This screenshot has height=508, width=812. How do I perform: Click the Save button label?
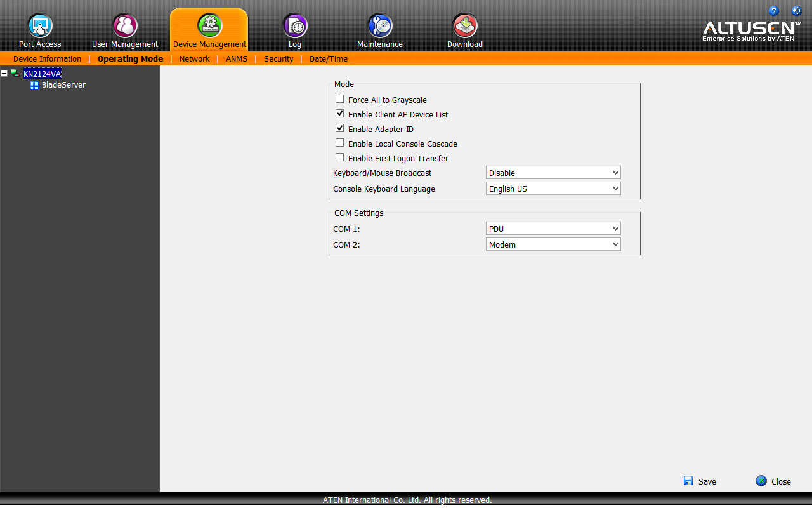(707, 482)
